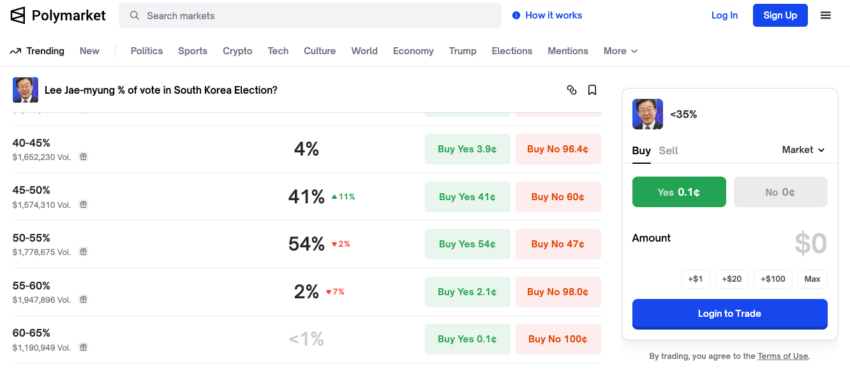850x371 pixels.
Task: Click Buy No 100¢ for 60-65%
Action: point(558,339)
